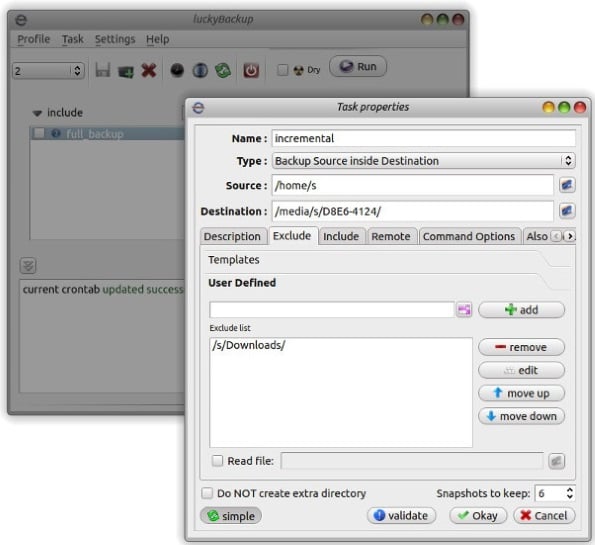
Task: Tick the full_backup task checkbox
Action: tap(39, 133)
